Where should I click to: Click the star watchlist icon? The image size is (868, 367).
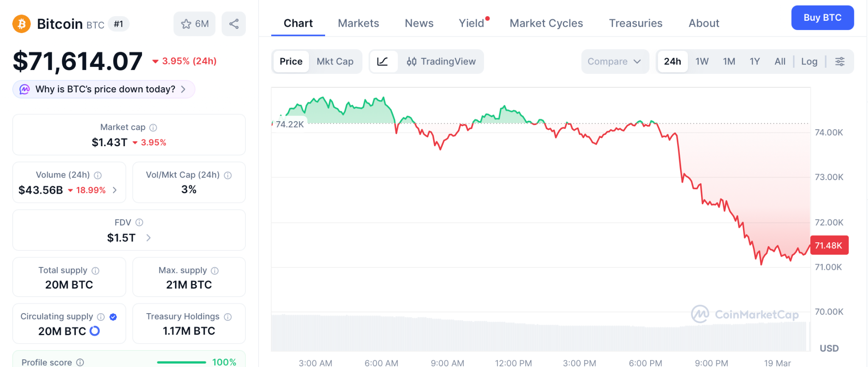(186, 24)
